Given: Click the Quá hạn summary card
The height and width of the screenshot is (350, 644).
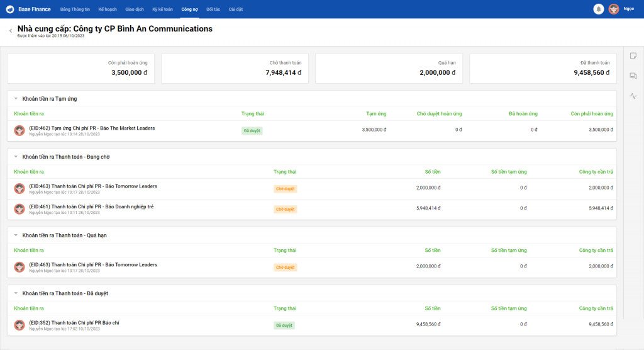Looking at the screenshot, I should pyautogui.click(x=389, y=68).
